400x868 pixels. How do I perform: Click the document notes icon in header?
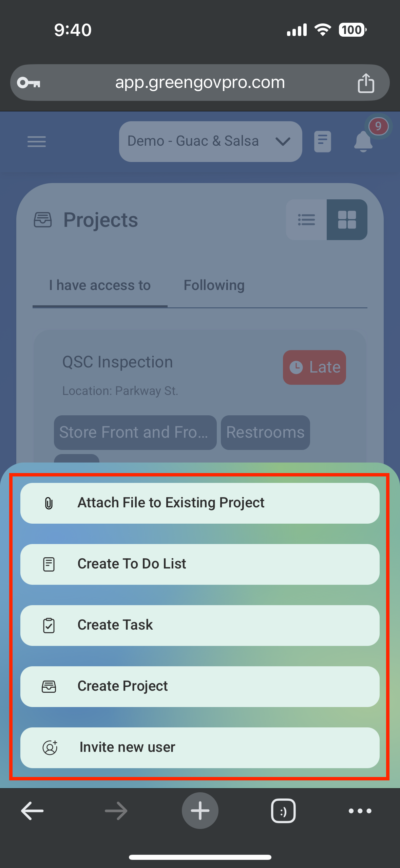[x=322, y=141]
